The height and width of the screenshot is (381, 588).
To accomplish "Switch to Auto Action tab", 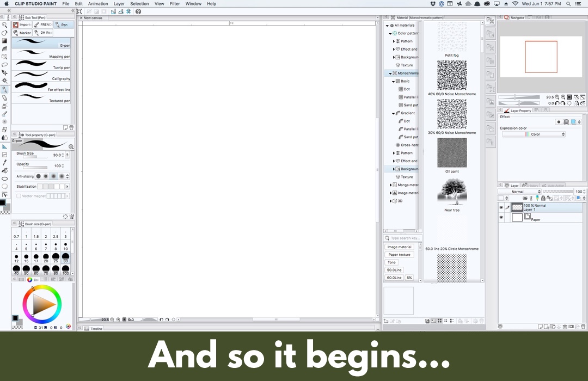I will point(553,185).
